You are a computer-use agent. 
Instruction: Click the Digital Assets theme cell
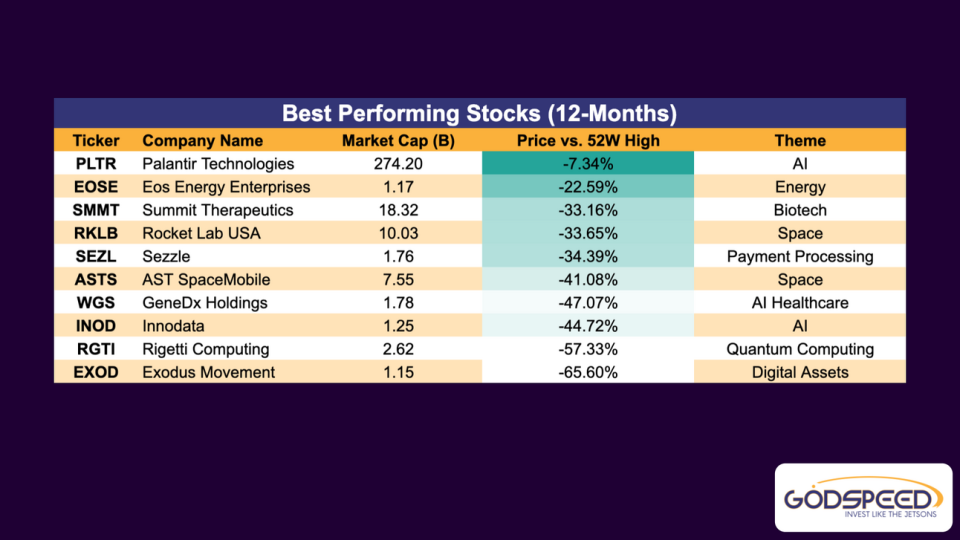pos(800,372)
